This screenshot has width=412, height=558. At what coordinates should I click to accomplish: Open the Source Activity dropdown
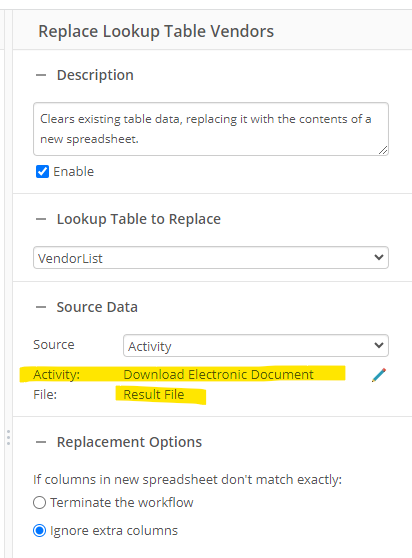[256, 346]
